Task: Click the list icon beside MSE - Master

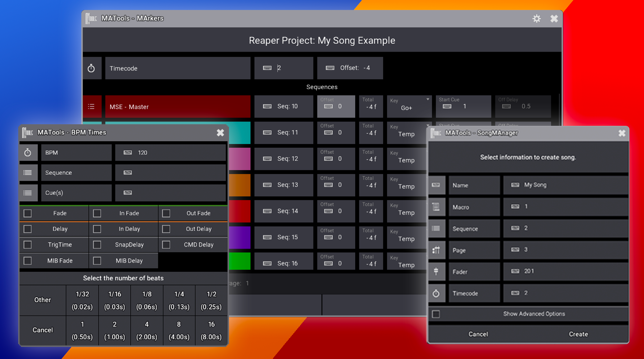Action: click(91, 106)
